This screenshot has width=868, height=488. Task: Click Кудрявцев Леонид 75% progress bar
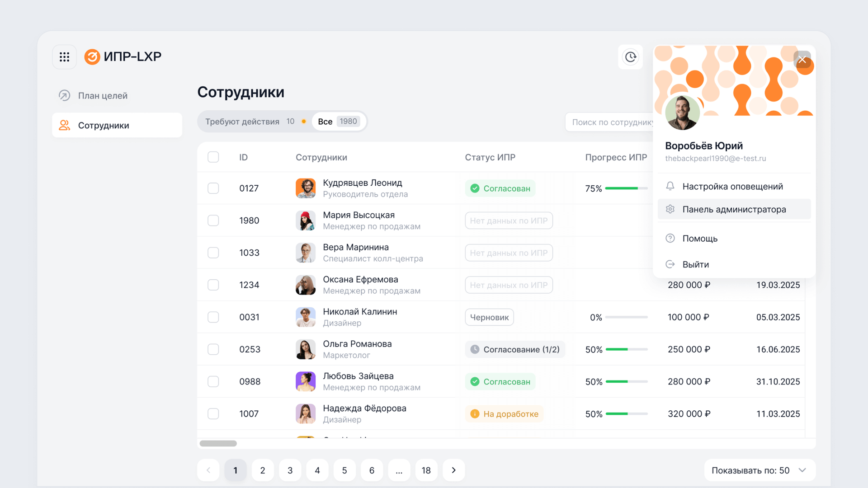click(x=626, y=188)
